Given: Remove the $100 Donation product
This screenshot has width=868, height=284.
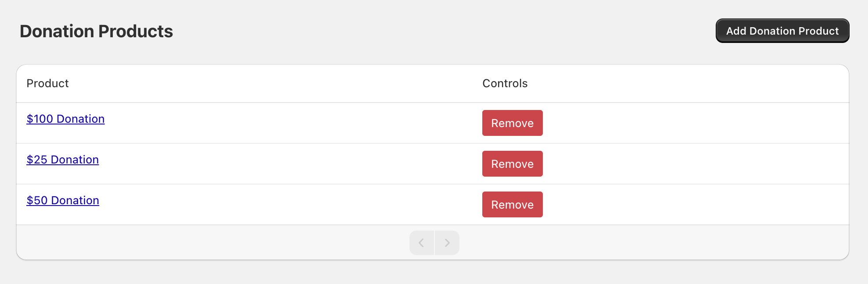Looking at the screenshot, I should click(512, 123).
